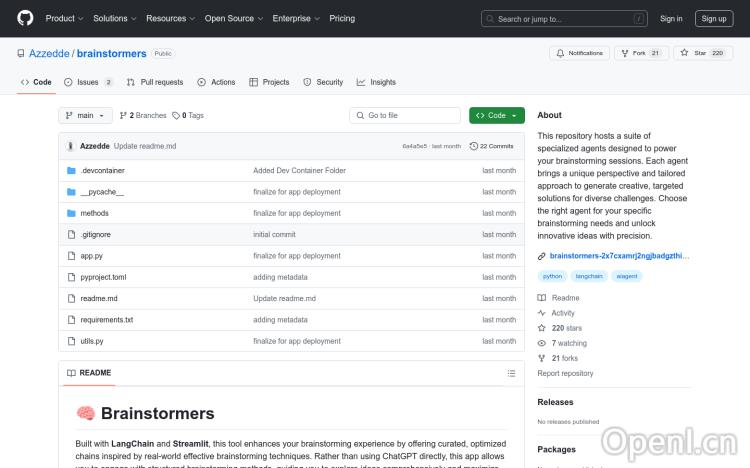Viewport: 750px width, 468px height.
Task: Click the GitHub logo icon
Action: pyautogui.click(x=25, y=18)
